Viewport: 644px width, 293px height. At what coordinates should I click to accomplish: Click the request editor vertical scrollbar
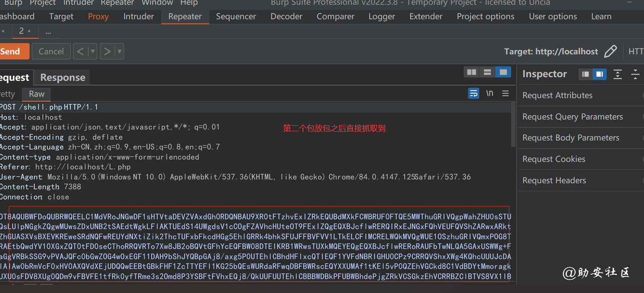coord(514,125)
